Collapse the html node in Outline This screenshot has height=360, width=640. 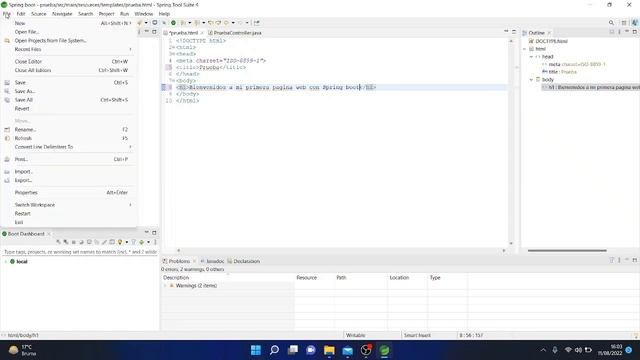tap(525, 49)
